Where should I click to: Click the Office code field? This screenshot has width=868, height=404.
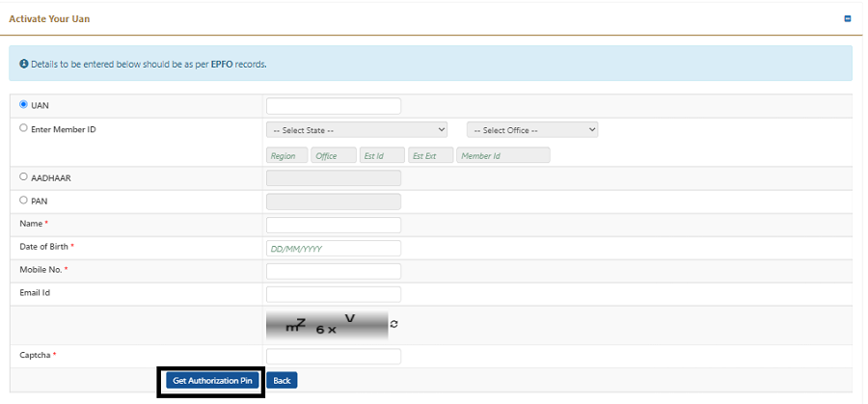(x=334, y=155)
